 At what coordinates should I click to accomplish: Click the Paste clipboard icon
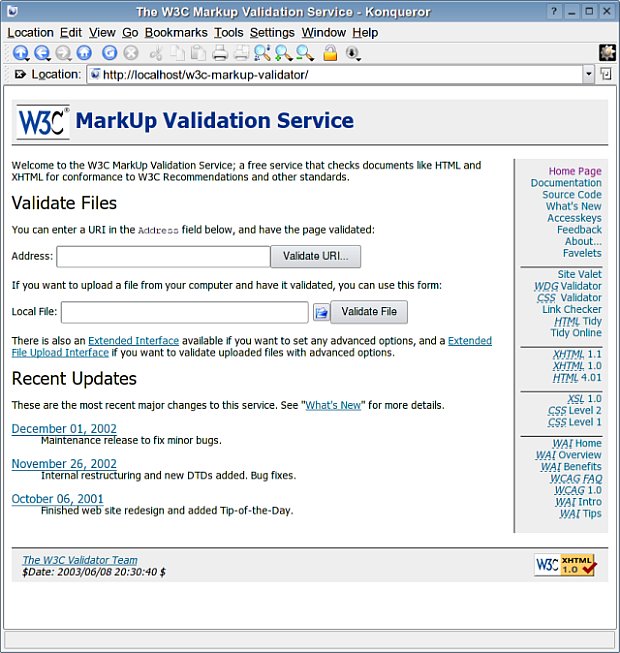pyautogui.click(x=198, y=53)
